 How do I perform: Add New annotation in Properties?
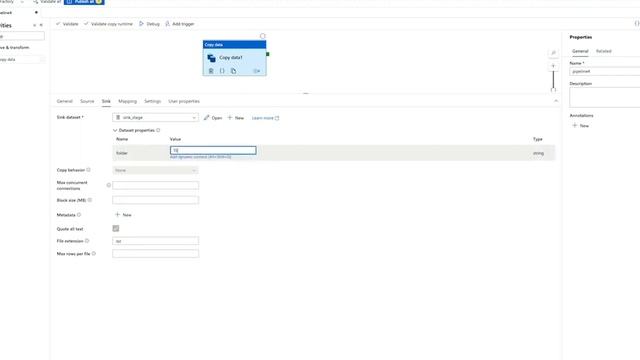(580, 126)
